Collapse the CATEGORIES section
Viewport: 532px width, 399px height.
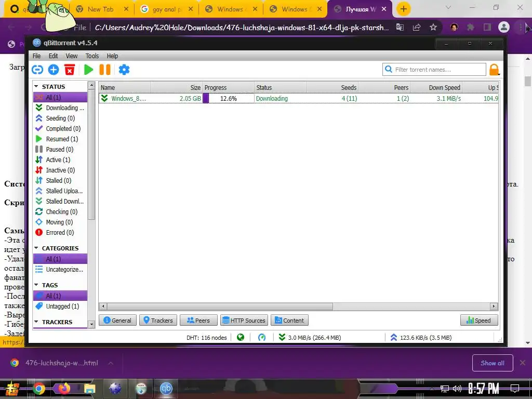pyautogui.click(x=36, y=248)
